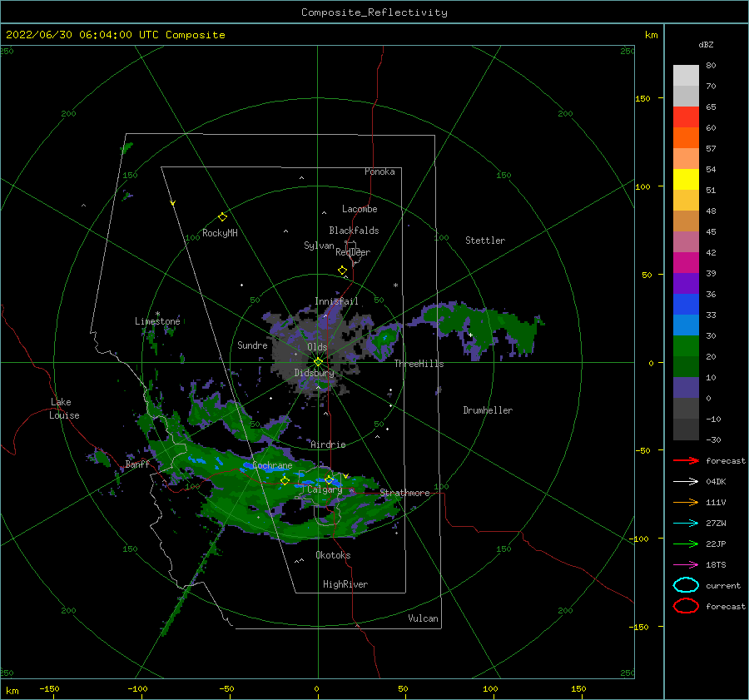Click the Vulcan label
The height and width of the screenshot is (700, 749).
[x=424, y=618]
